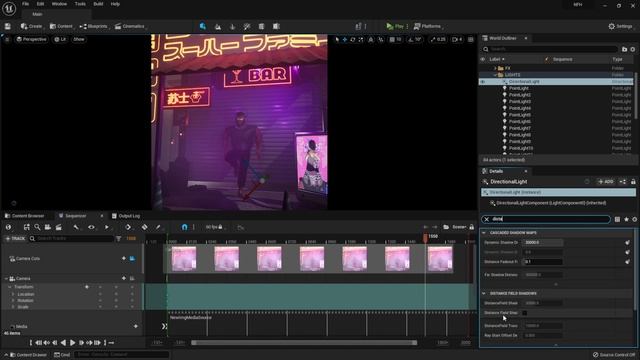640x360 pixels.
Task: Switch to the Content Browser tab
Action: click(24, 216)
